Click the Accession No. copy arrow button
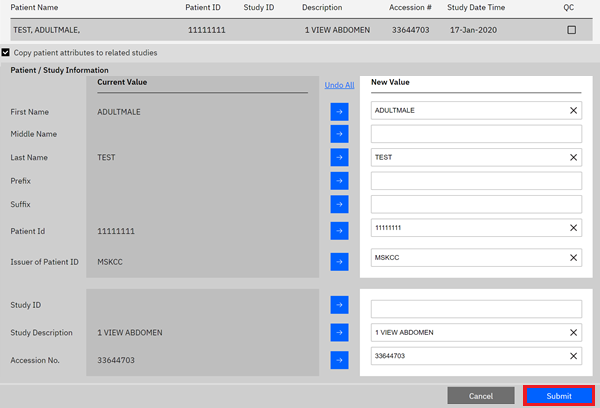This screenshot has width=600, height=408. click(340, 359)
